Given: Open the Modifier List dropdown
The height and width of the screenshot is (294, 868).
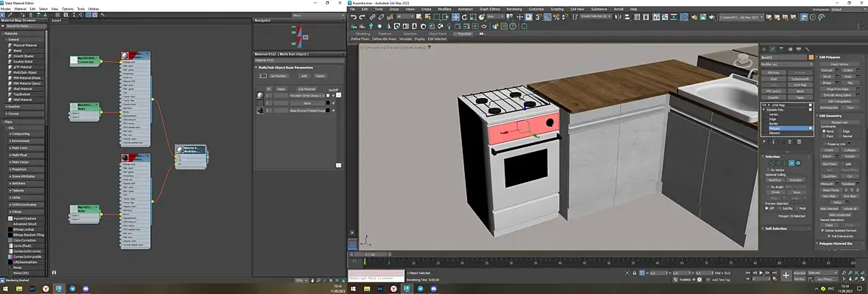Looking at the screenshot, I should [x=786, y=64].
